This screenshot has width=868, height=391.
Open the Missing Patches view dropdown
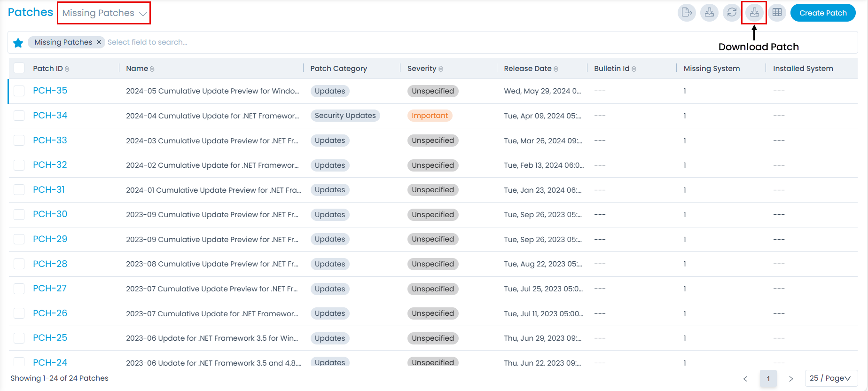point(104,13)
